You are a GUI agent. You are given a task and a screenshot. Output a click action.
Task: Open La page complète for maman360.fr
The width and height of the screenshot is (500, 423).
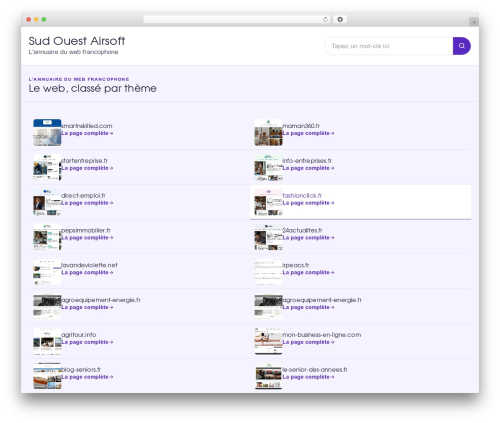308,133
